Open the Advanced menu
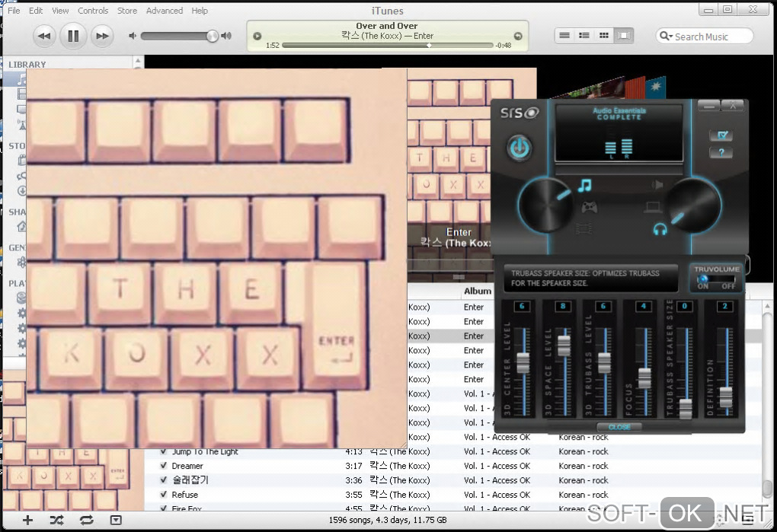 click(x=165, y=11)
